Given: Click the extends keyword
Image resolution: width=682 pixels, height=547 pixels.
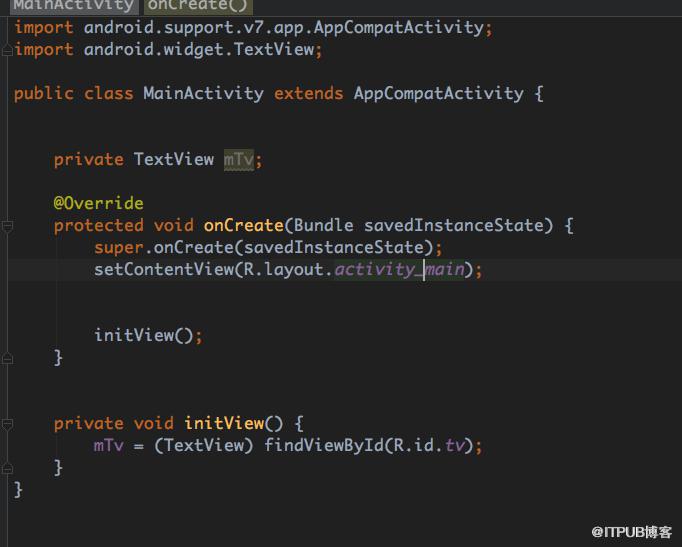Looking at the screenshot, I should (x=308, y=93).
